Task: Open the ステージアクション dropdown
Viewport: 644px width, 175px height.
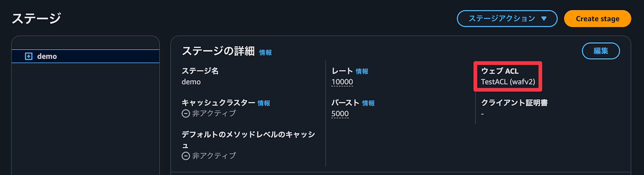Action: coord(507,19)
